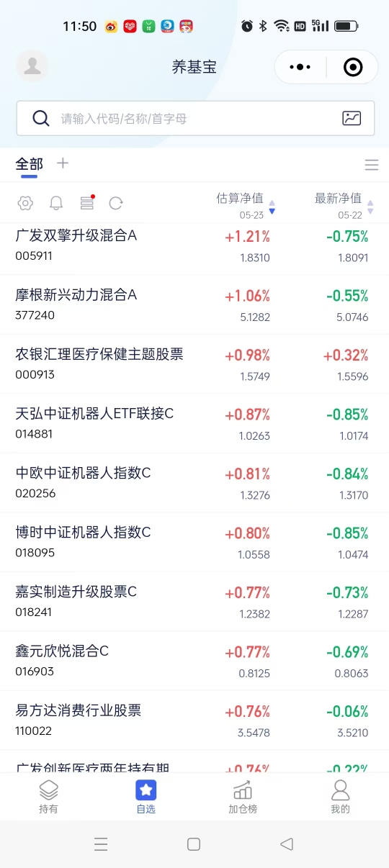Add a new group with plus icon

pyautogui.click(x=63, y=163)
